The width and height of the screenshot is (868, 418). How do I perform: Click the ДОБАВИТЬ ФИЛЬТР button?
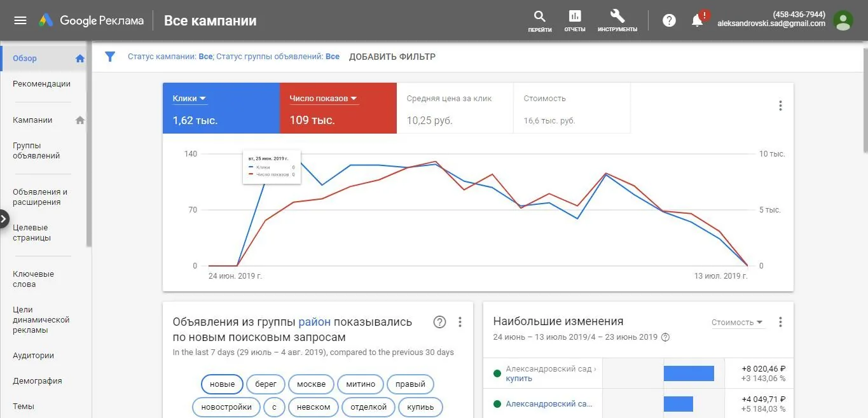point(392,57)
